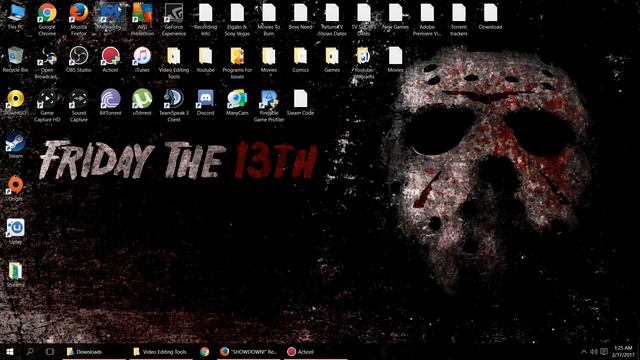
Task: Launch OBS Studio shortcut
Action: click(x=79, y=60)
